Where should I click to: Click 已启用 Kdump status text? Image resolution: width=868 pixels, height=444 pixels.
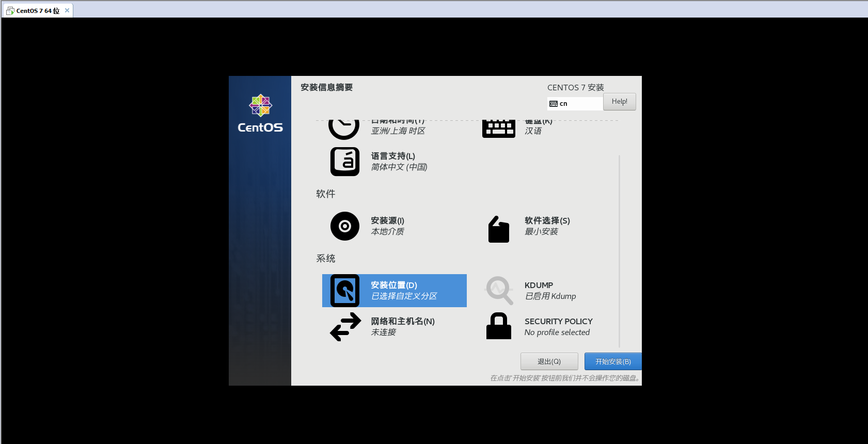[550, 296]
